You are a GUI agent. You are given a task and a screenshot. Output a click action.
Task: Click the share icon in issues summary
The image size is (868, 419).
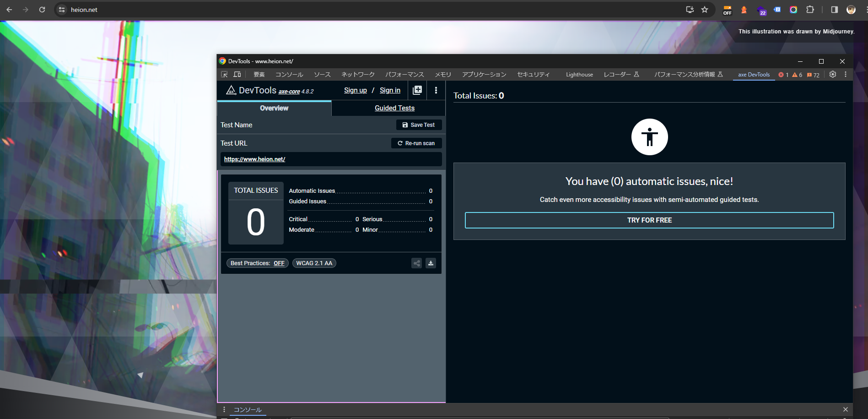pos(416,263)
